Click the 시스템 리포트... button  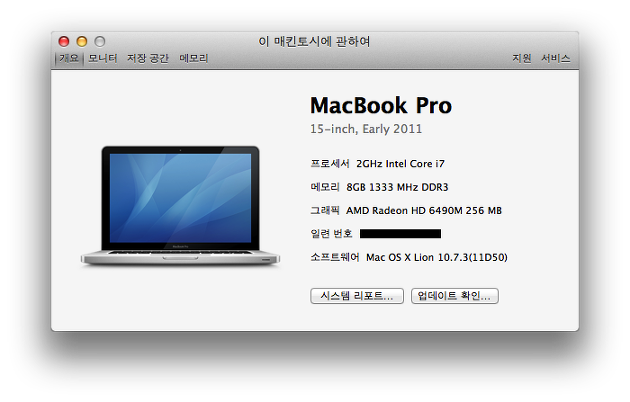[x=357, y=296]
